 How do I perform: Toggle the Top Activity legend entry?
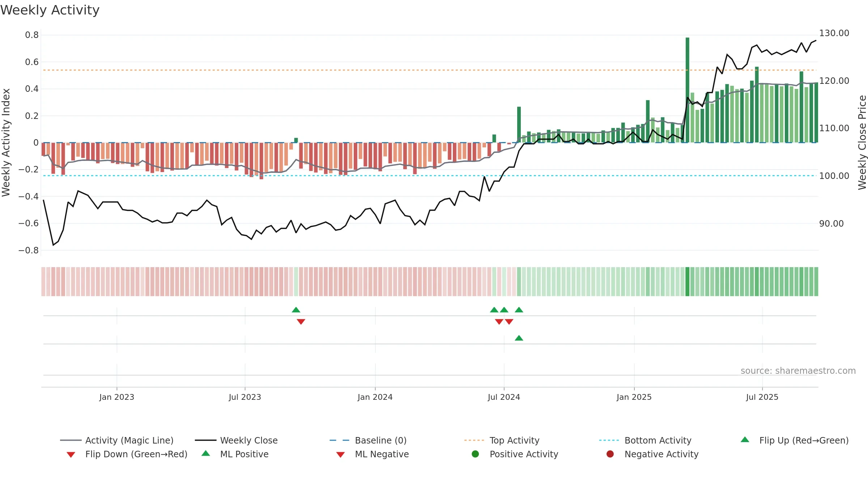(502, 440)
